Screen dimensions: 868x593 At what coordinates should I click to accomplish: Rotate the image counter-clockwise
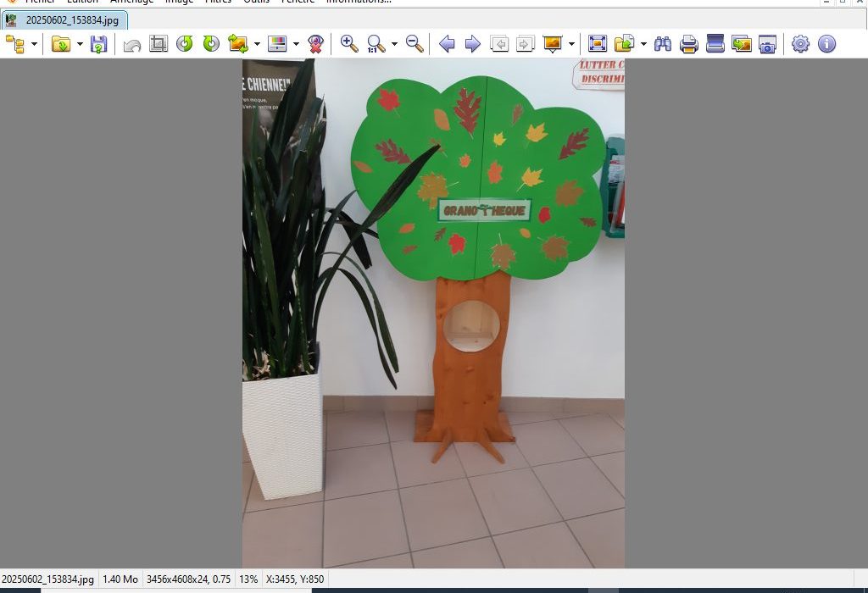pos(185,44)
